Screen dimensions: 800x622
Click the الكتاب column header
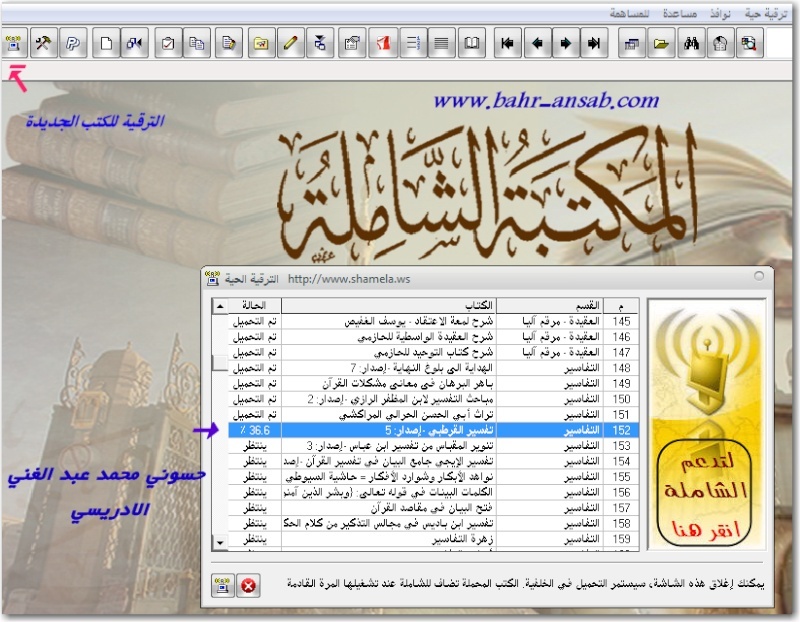pyautogui.click(x=389, y=306)
